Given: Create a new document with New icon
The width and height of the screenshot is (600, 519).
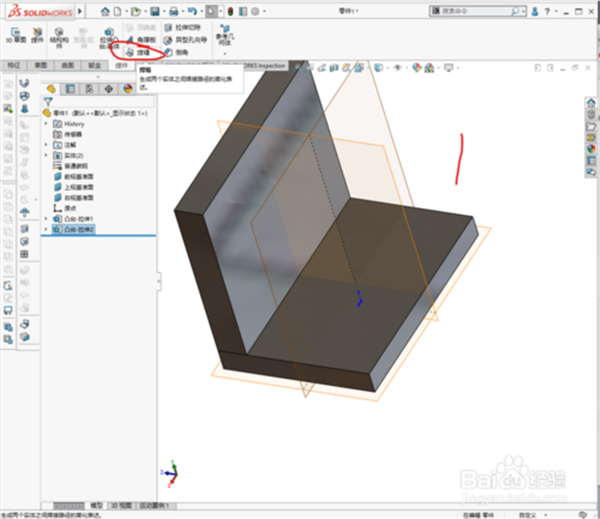Looking at the screenshot, I should (x=117, y=11).
